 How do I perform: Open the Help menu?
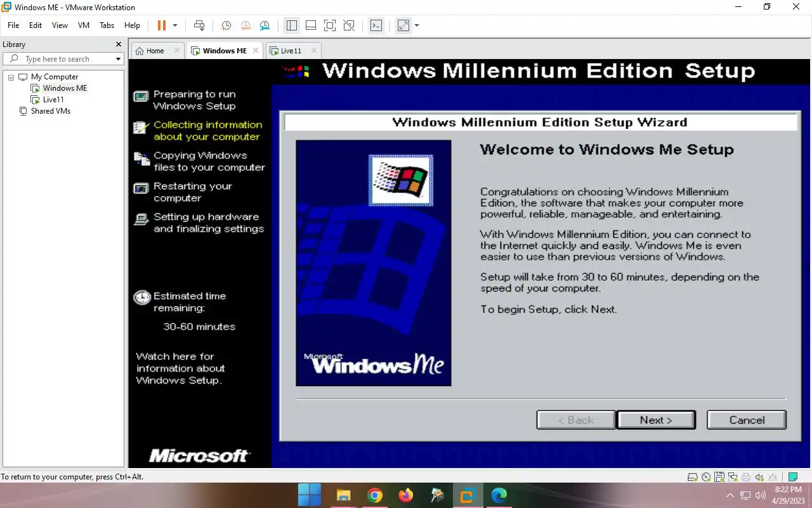[132, 25]
